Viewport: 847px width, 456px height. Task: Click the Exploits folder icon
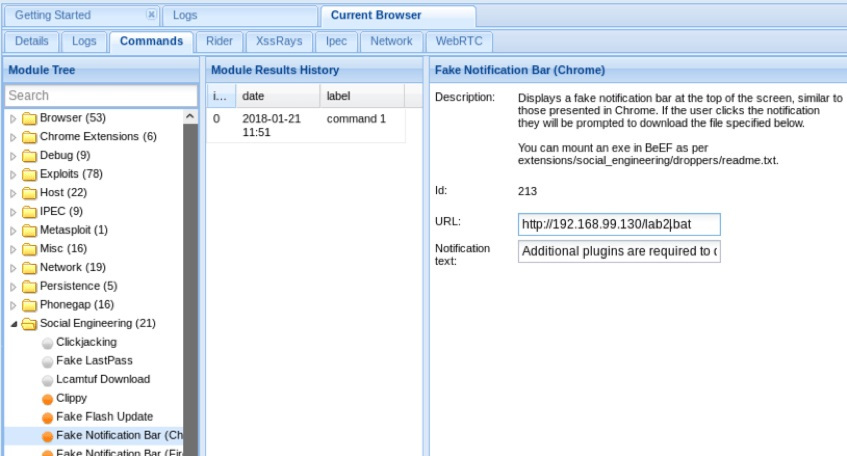click(x=29, y=175)
